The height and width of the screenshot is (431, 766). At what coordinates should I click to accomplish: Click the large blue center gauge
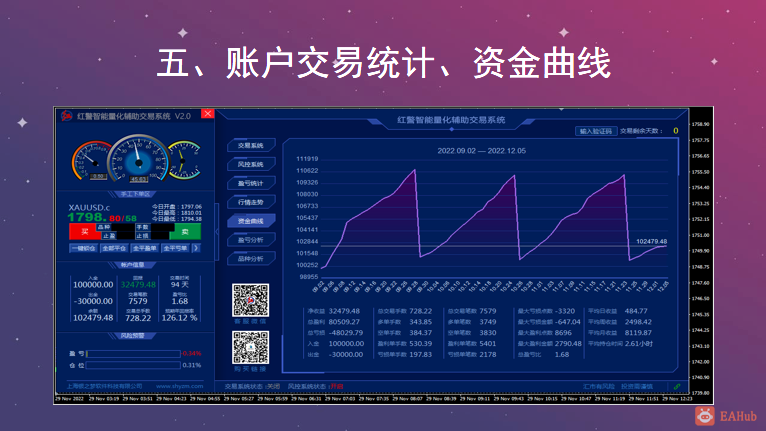pyautogui.click(x=138, y=158)
